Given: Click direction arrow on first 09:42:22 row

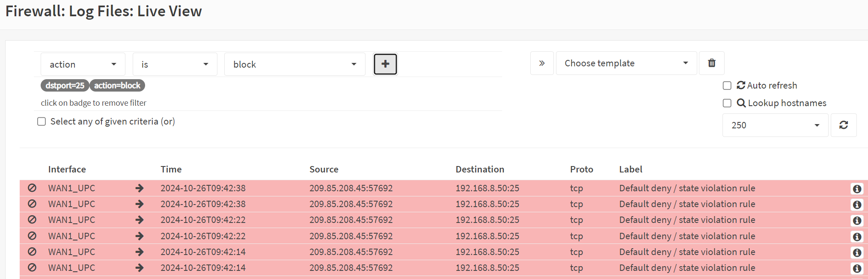Looking at the screenshot, I should click(x=140, y=220).
